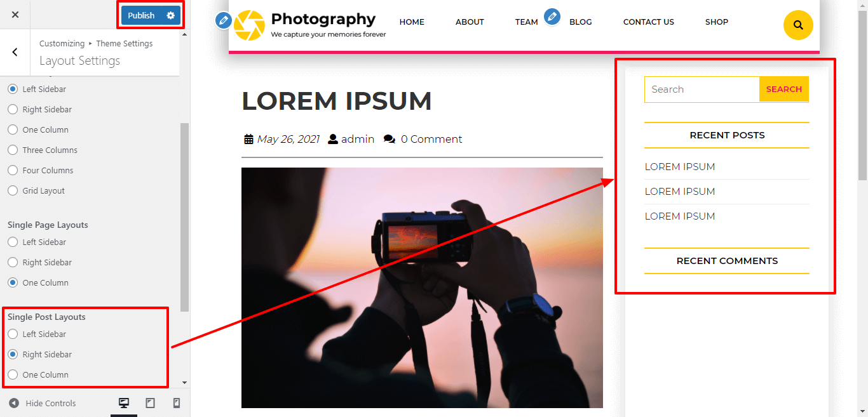The image size is (868, 417).
Task: Click the Publish button
Action: coord(141,15)
